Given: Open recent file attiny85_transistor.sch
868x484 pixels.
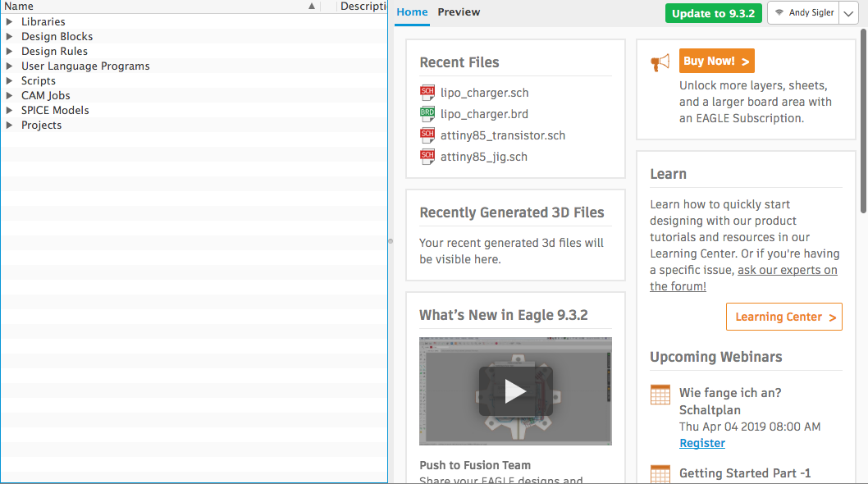Looking at the screenshot, I should pyautogui.click(x=503, y=135).
